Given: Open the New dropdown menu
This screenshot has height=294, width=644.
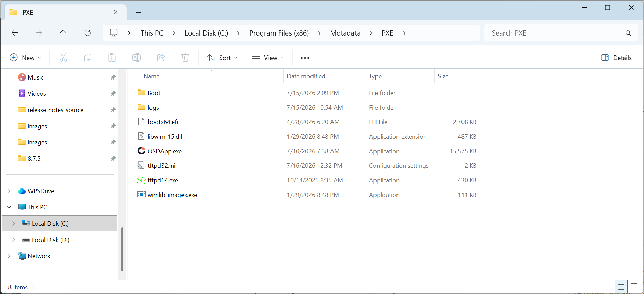Looking at the screenshot, I should (x=26, y=58).
